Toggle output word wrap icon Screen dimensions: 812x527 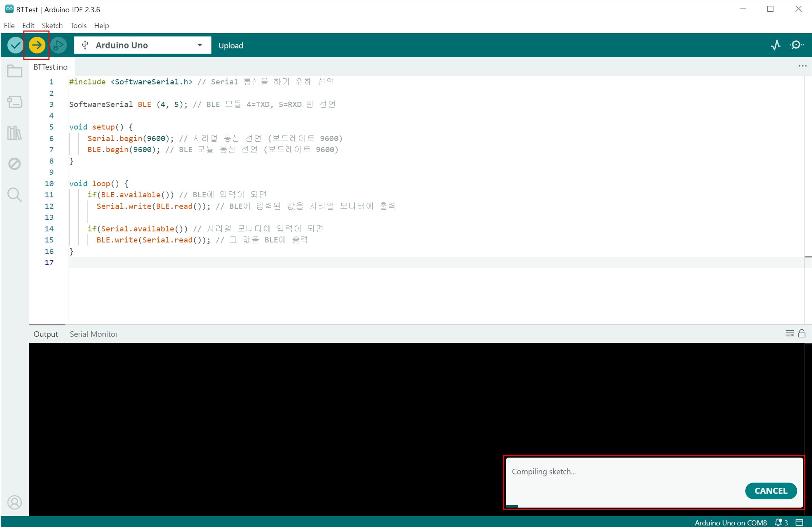[x=790, y=333]
